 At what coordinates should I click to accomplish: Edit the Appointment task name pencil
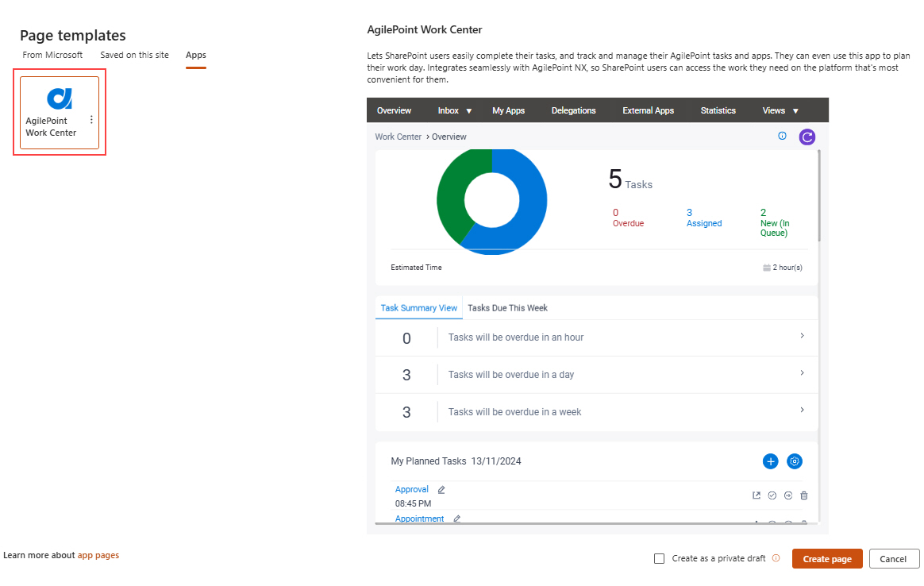(x=456, y=519)
